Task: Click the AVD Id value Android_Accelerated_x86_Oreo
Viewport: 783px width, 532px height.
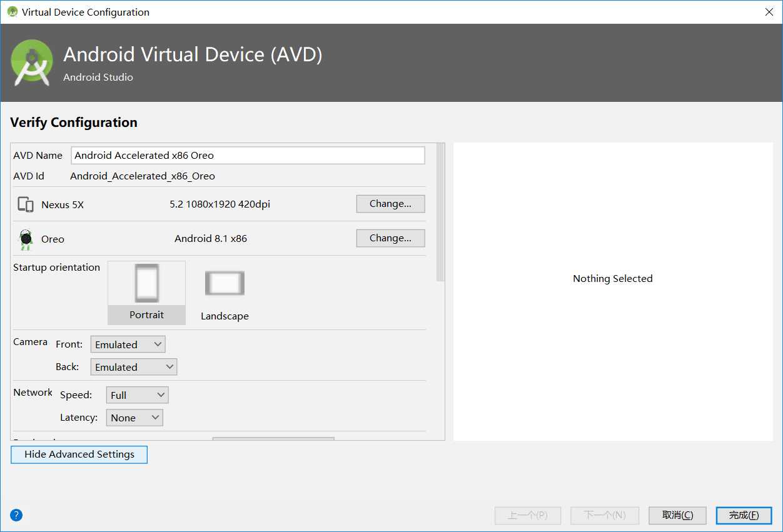Action: click(143, 176)
